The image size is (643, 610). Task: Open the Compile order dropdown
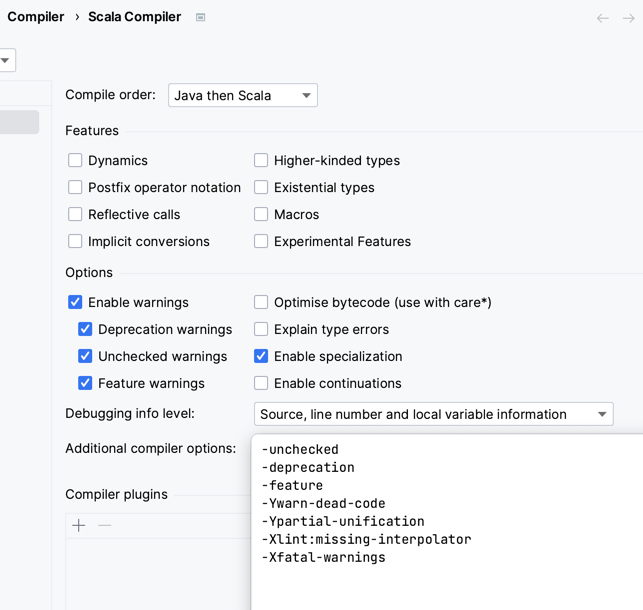242,95
